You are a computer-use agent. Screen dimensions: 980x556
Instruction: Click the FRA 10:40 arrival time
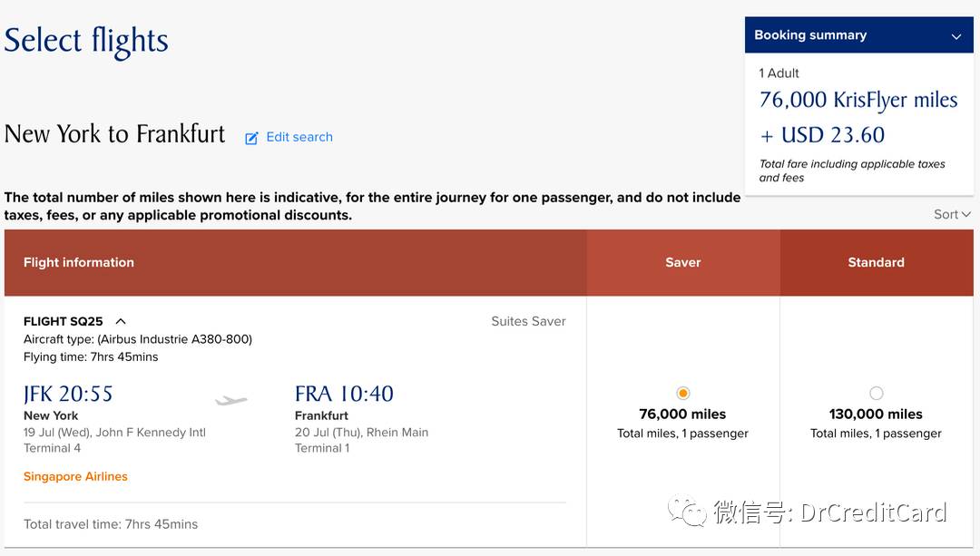[345, 394]
